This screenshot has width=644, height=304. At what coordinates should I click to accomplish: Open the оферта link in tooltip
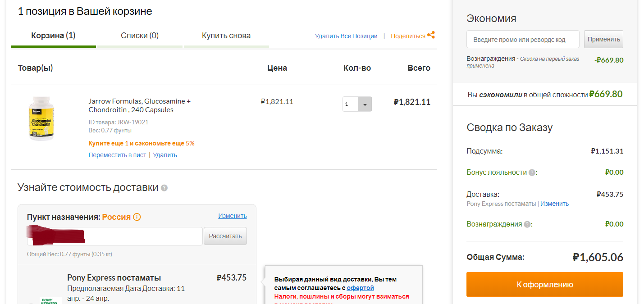[x=361, y=288]
